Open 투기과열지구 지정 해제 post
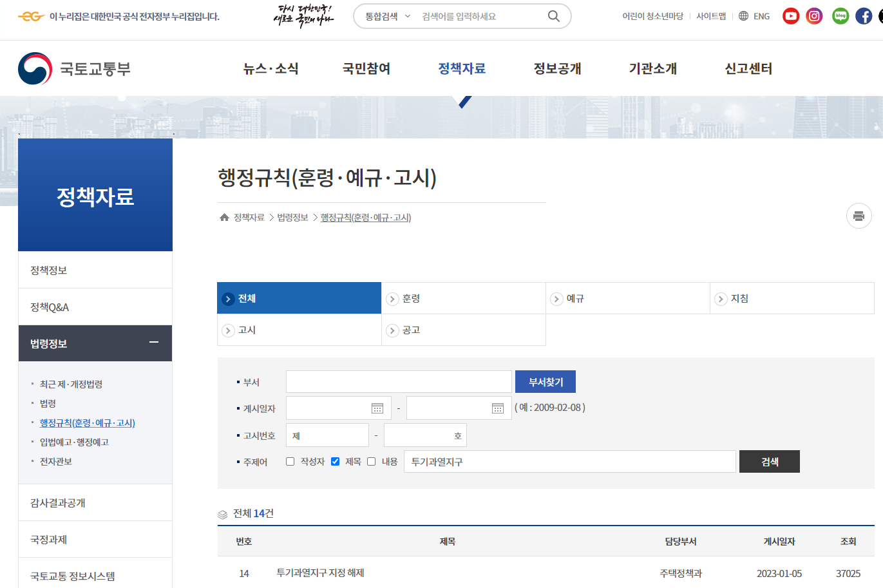This screenshot has width=883, height=588. (320, 573)
